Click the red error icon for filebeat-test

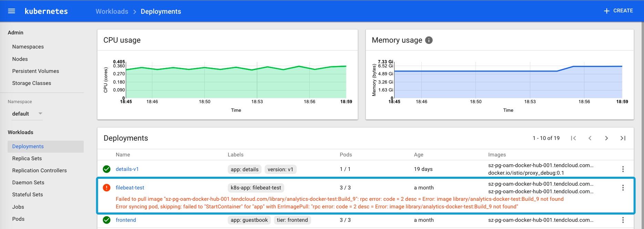pyautogui.click(x=107, y=188)
